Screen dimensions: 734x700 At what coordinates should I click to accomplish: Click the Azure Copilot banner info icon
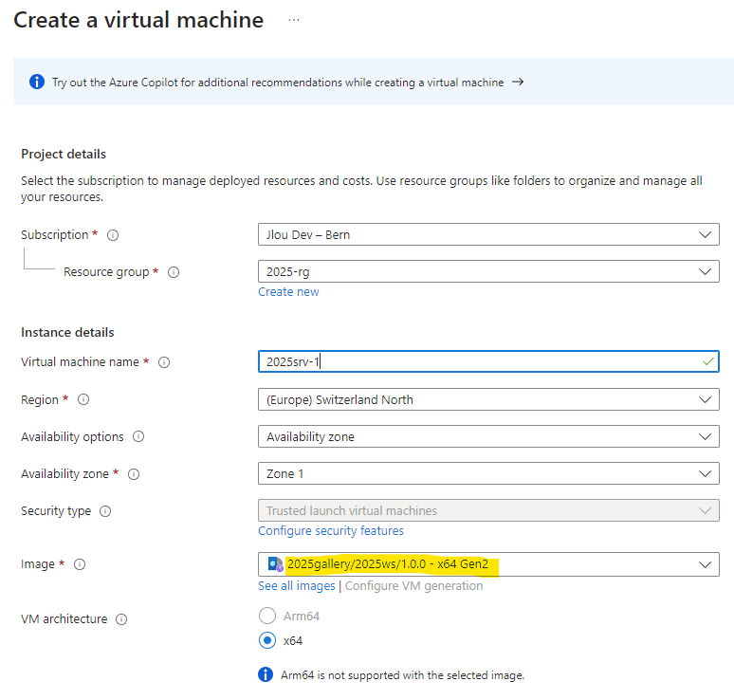37,82
